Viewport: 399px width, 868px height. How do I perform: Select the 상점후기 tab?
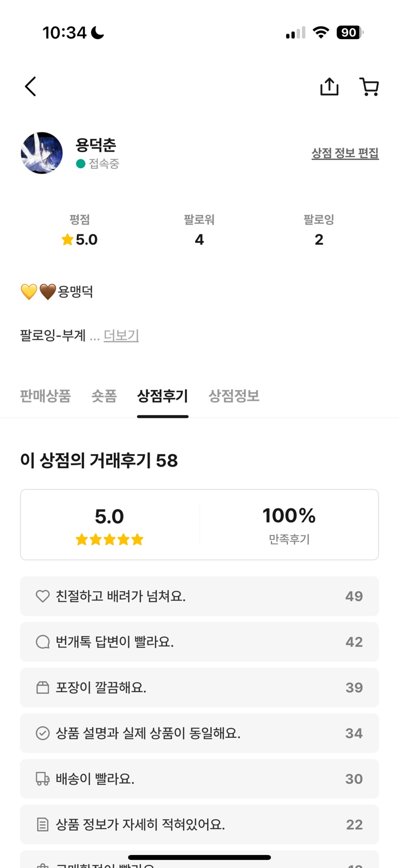coord(163,396)
